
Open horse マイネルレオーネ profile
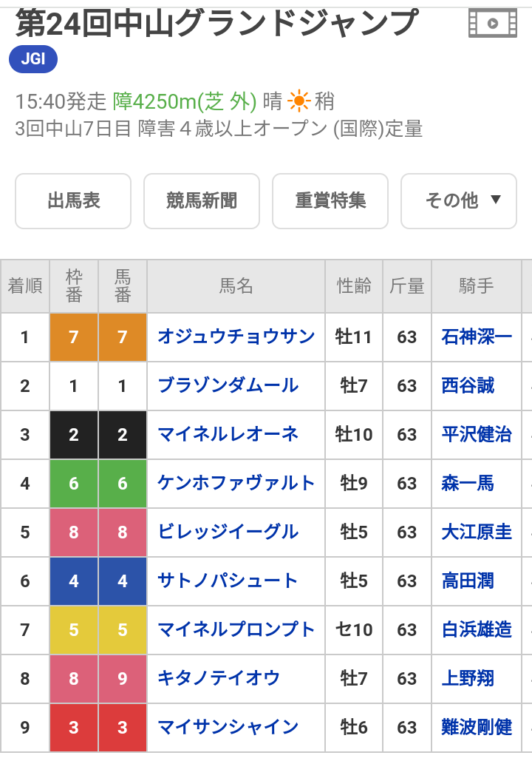[x=228, y=434]
